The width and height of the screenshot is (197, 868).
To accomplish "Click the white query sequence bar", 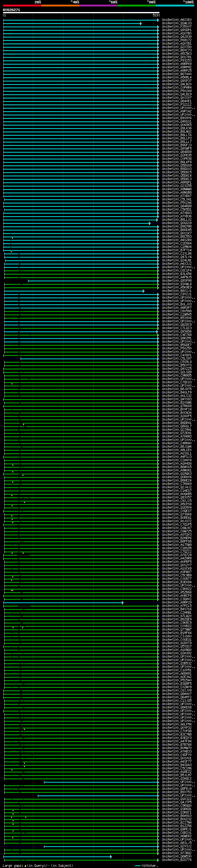I will [81, 12].
